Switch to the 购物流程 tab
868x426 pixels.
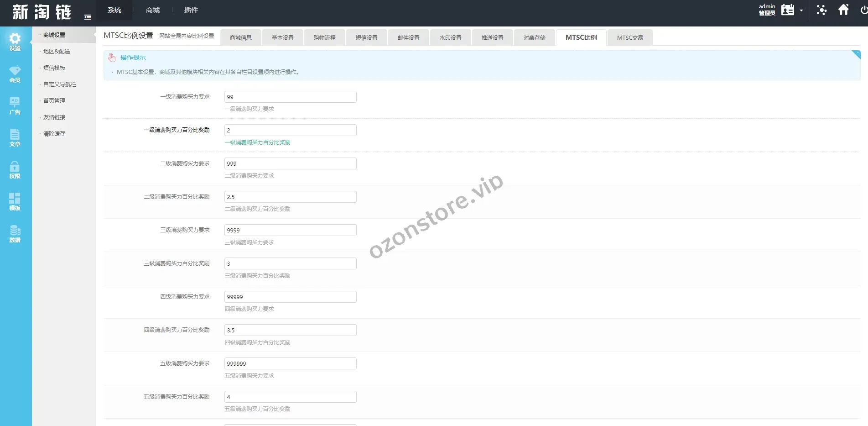tap(324, 38)
